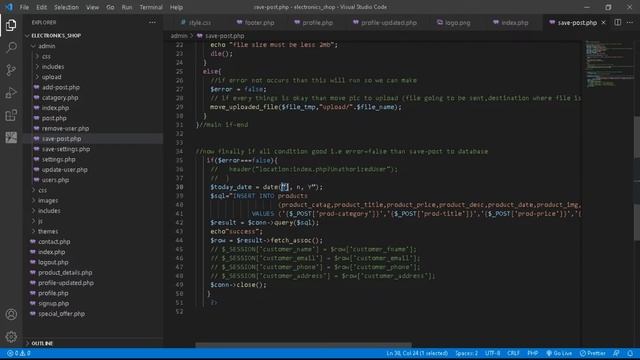Open the Accounts icon in activity bar

(x=11, y=314)
